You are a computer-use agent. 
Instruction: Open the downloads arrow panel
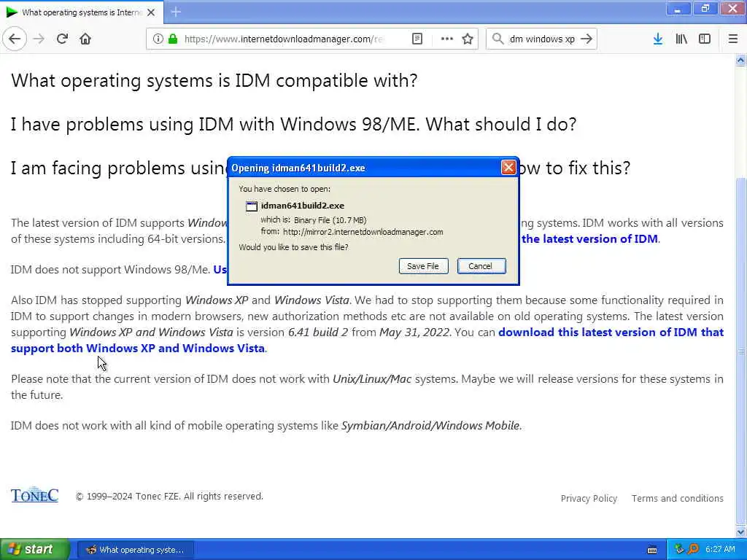point(658,39)
